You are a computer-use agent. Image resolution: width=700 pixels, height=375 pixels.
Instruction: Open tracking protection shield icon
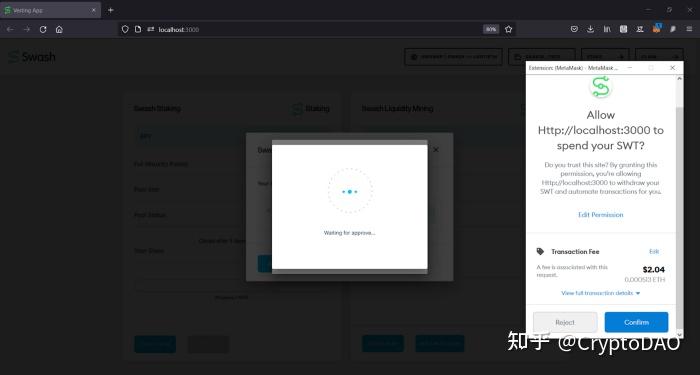(x=125, y=29)
